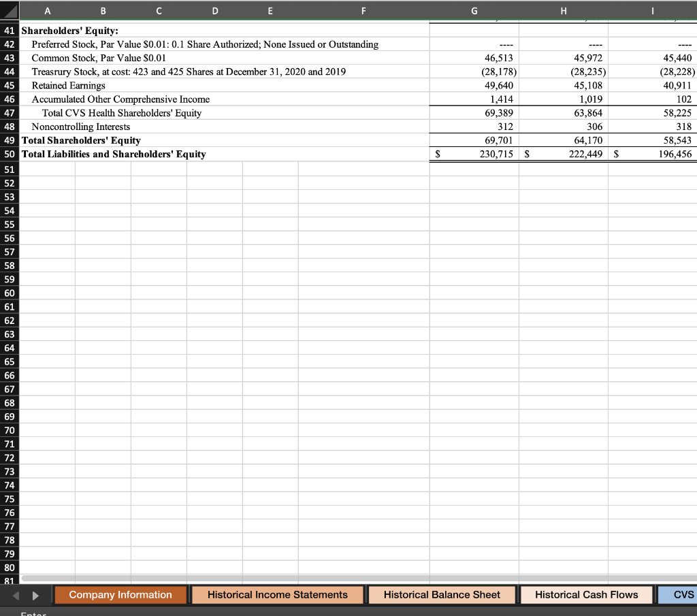This screenshot has height=616, width=697.
Task: Open the Historical Cash Flows sheet
Action: [x=587, y=594]
